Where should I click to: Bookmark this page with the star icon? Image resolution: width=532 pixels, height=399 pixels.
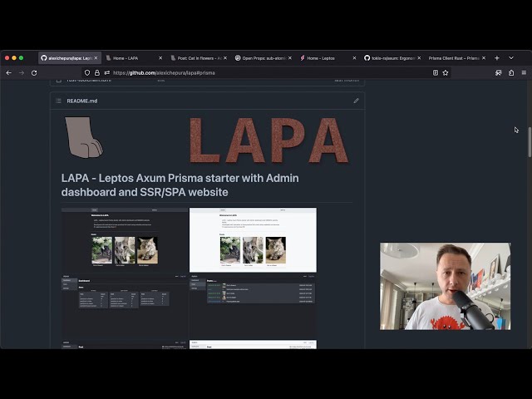[446, 72]
